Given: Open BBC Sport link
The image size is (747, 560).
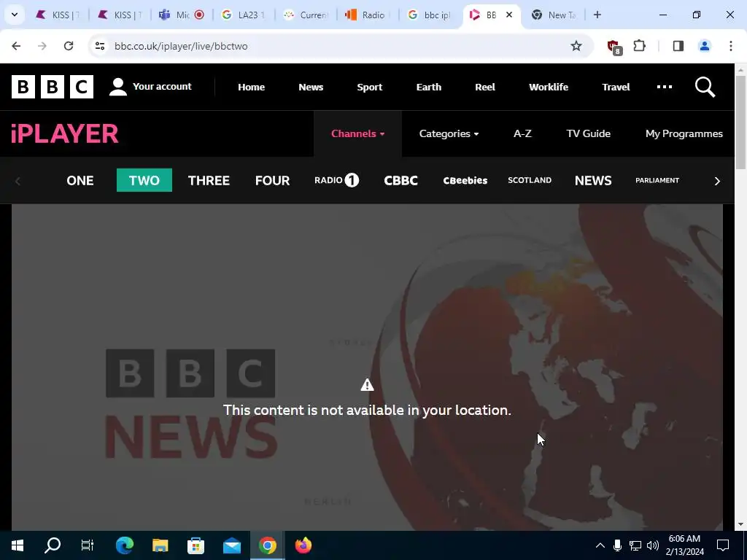Looking at the screenshot, I should click(x=370, y=87).
